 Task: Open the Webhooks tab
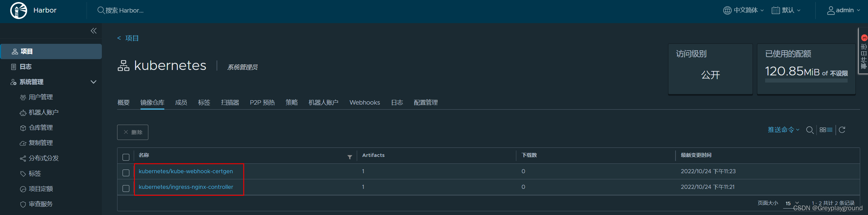365,103
